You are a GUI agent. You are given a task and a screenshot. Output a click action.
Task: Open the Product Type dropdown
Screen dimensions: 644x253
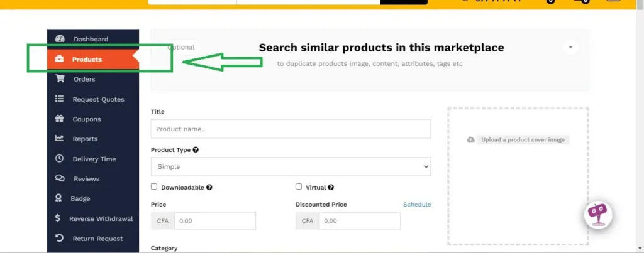291,166
